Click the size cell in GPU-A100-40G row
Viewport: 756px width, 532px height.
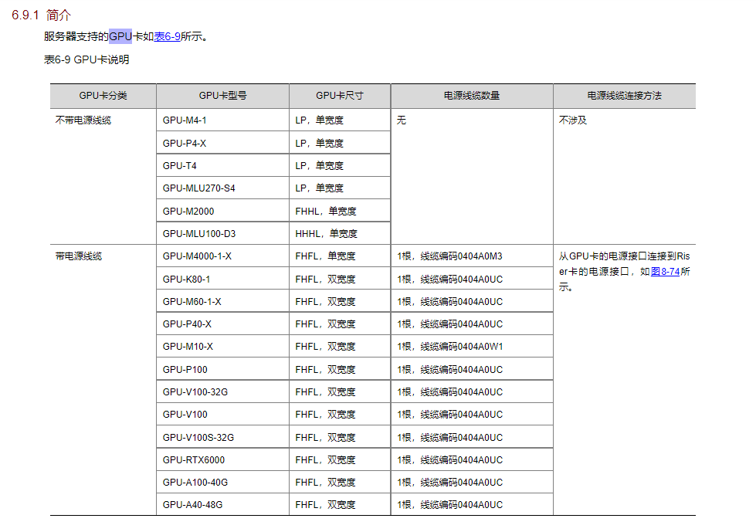pos(340,483)
